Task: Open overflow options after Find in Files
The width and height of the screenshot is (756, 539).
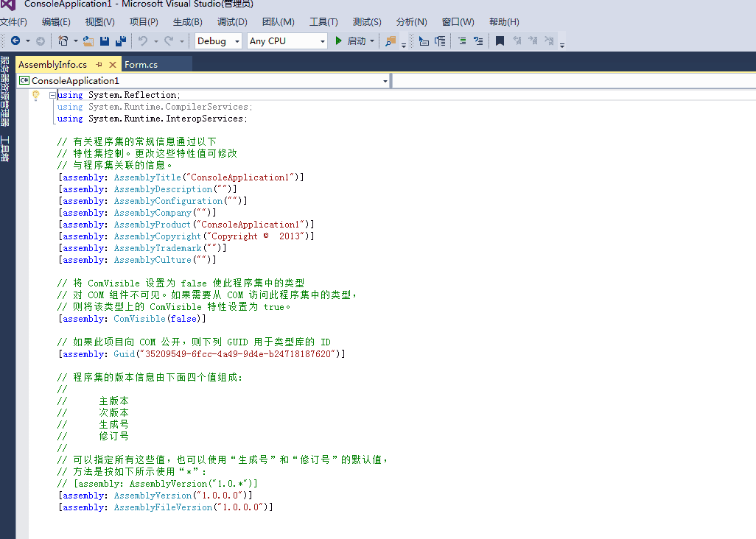Action: click(x=404, y=45)
